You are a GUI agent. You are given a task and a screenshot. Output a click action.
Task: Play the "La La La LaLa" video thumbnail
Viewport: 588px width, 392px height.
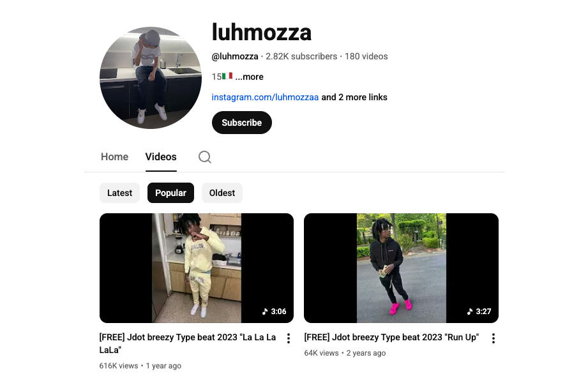[197, 268]
